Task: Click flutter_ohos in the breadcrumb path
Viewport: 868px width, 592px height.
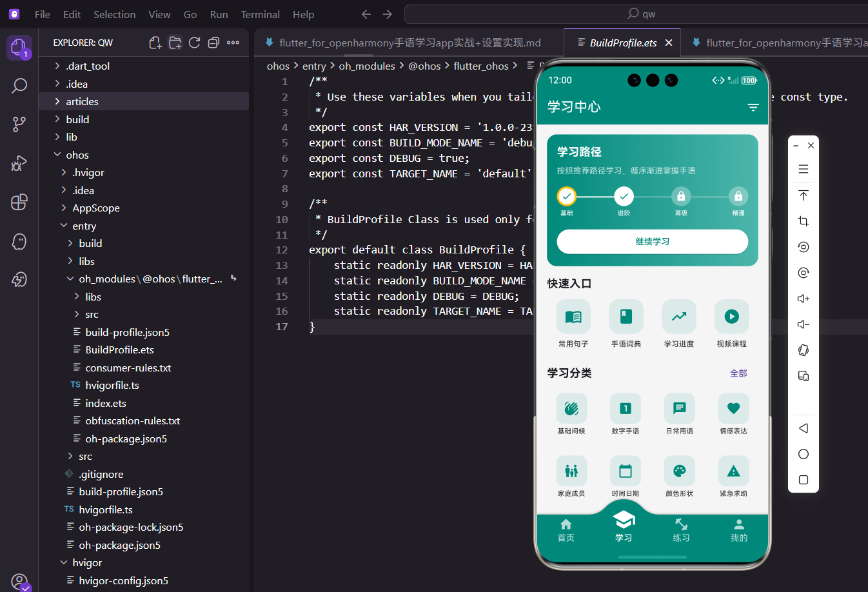Action: [x=481, y=66]
